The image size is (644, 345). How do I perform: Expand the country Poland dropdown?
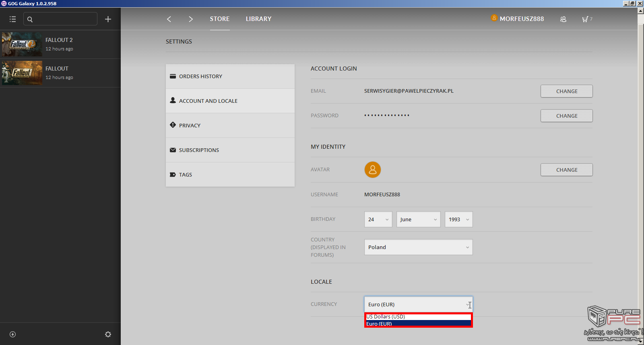tap(419, 247)
